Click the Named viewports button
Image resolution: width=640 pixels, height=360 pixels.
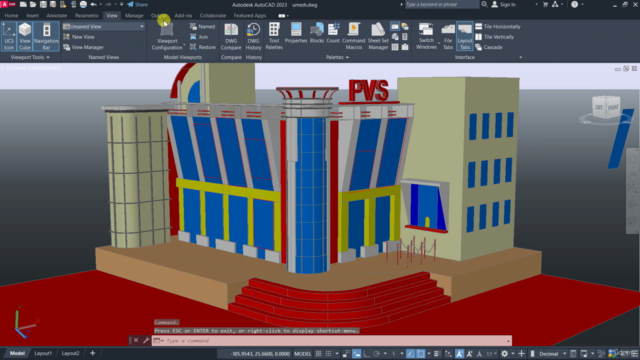pos(202,27)
